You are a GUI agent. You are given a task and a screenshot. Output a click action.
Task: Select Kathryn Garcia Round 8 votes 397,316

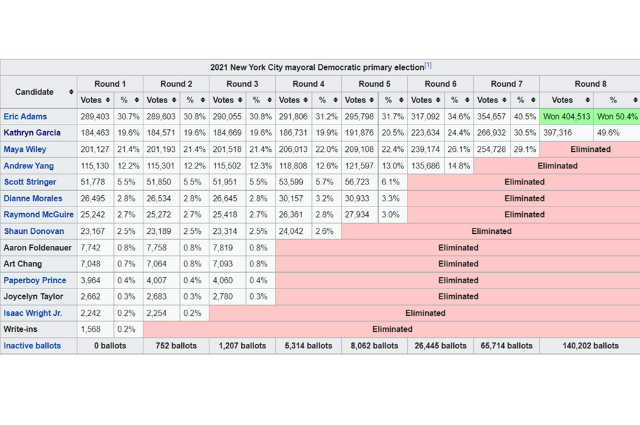click(x=567, y=133)
